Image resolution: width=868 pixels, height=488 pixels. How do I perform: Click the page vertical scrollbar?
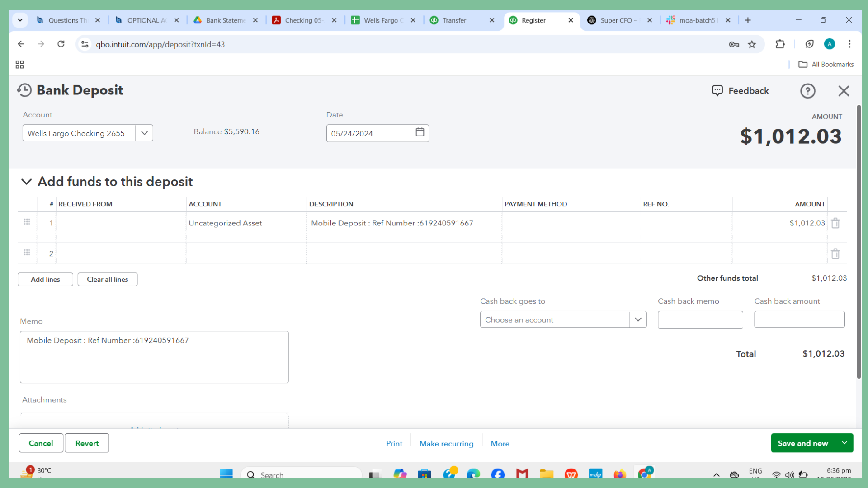(859, 242)
